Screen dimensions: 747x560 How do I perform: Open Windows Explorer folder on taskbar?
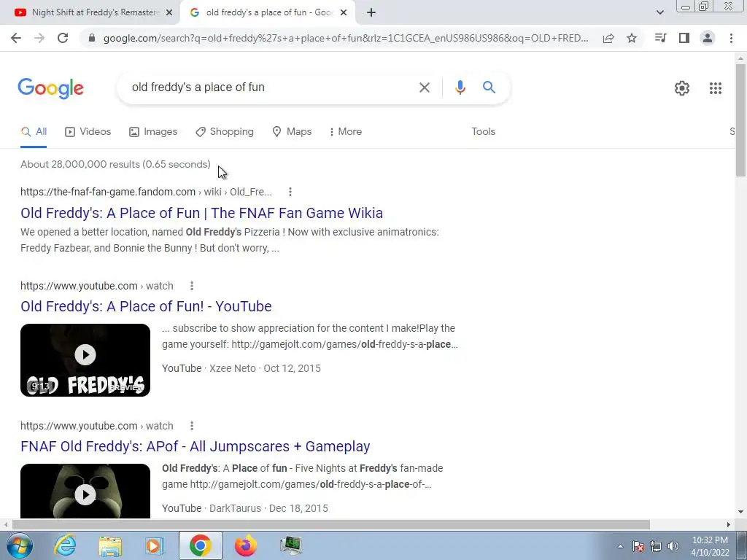tap(110, 545)
